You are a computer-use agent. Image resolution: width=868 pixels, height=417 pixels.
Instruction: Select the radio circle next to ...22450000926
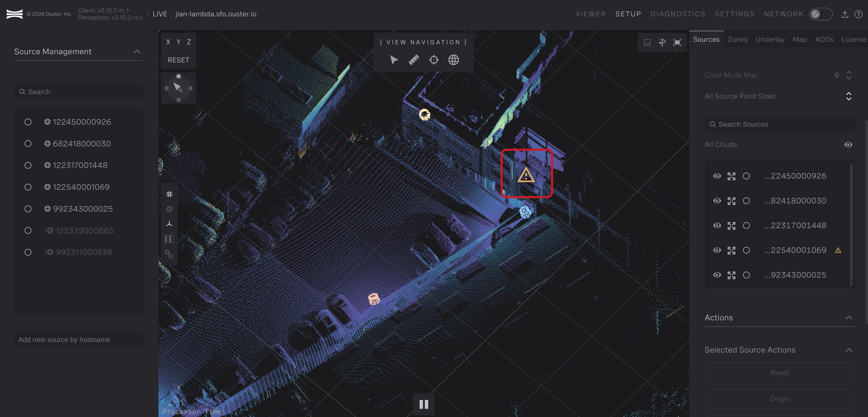click(x=746, y=176)
